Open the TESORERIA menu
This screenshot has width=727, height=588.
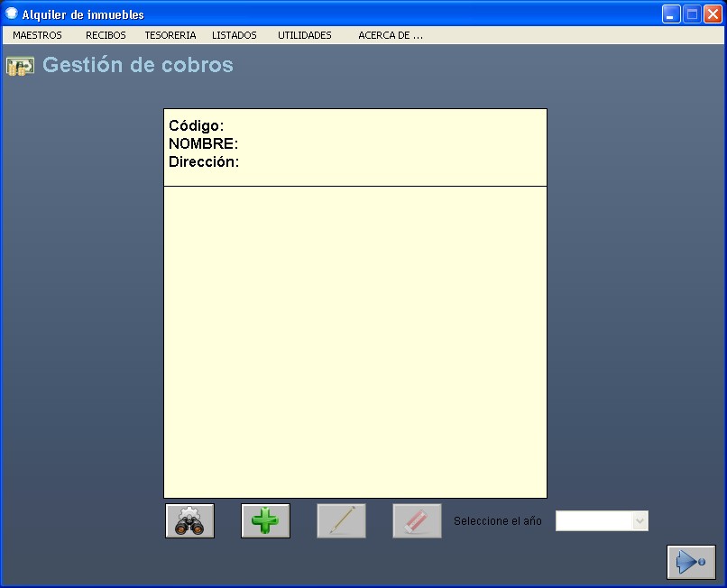pyautogui.click(x=170, y=35)
